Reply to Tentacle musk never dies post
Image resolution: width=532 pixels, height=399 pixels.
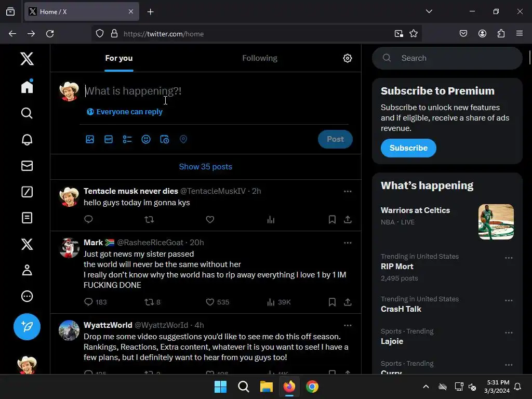(88, 219)
